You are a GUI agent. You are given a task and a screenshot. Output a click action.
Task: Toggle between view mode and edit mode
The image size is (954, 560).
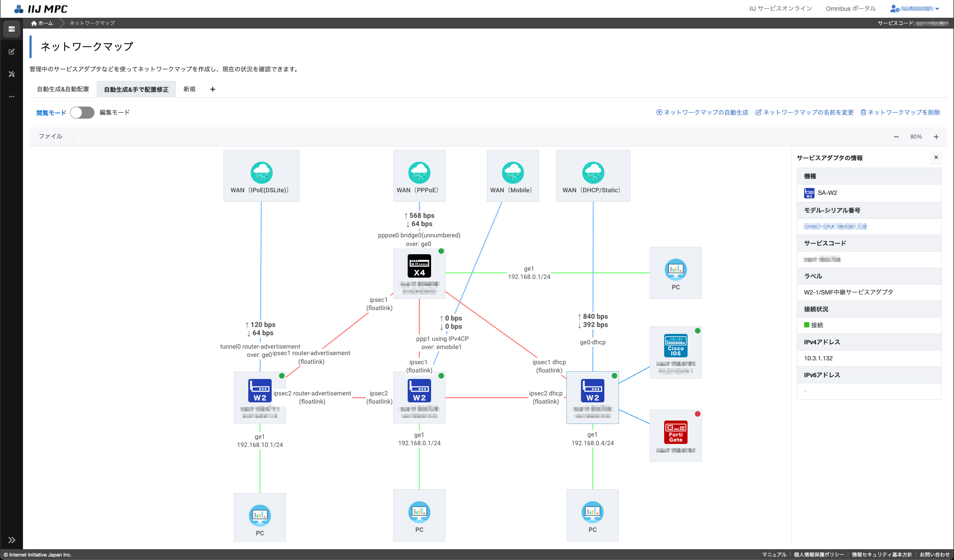click(82, 113)
